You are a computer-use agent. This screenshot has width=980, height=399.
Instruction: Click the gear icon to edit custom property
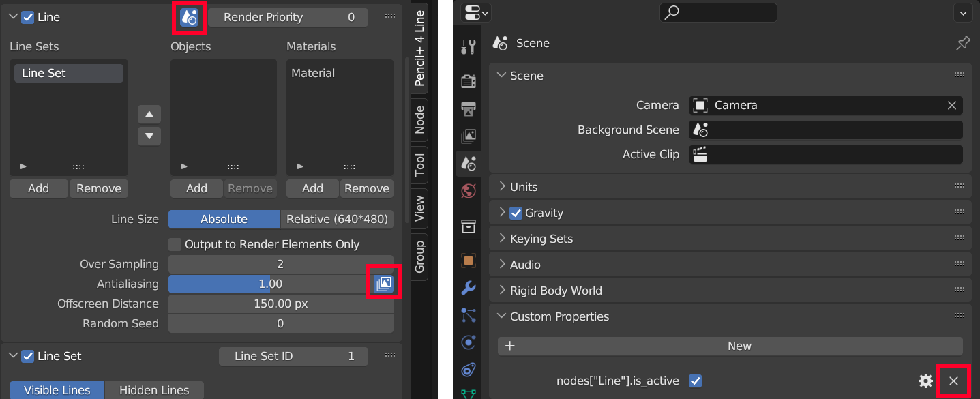pos(925,381)
